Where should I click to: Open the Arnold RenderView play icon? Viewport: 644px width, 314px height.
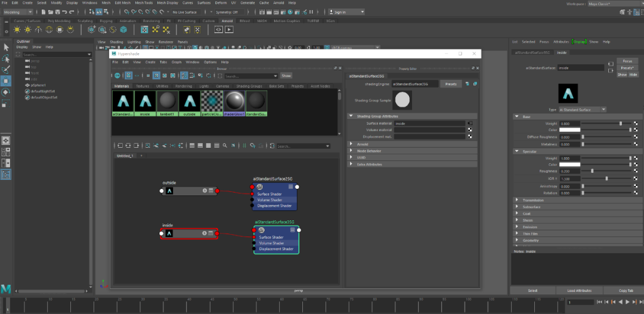[x=229, y=30]
